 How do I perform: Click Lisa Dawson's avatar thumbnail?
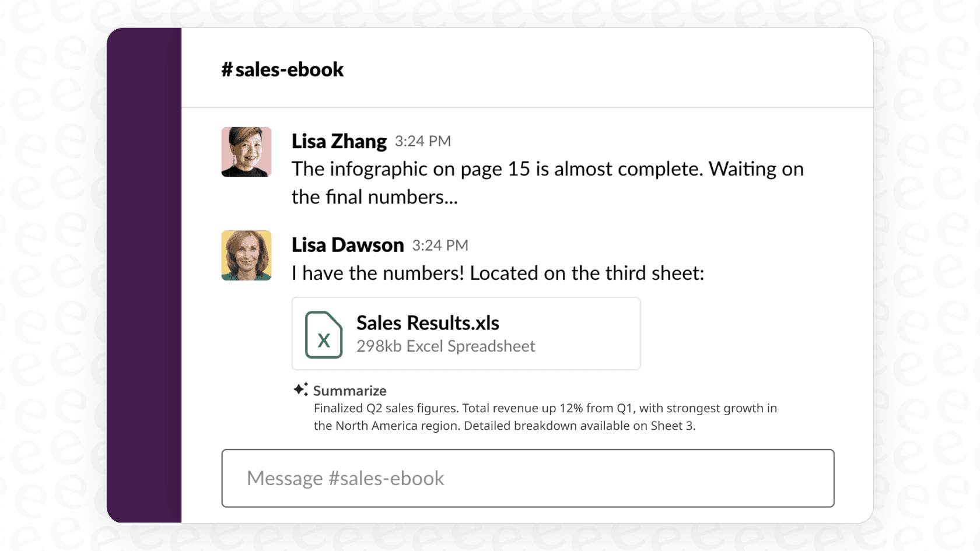click(x=246, y=255)
